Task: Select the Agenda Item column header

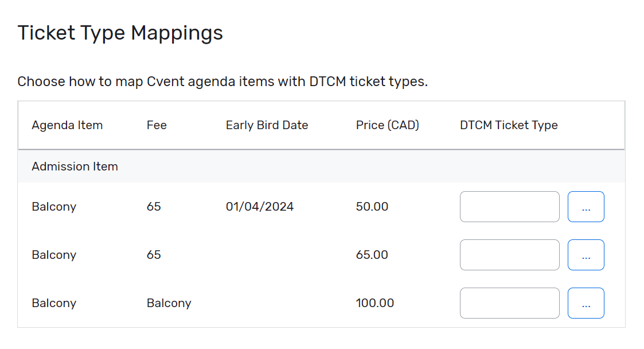Action: click(x=67, y=125)
